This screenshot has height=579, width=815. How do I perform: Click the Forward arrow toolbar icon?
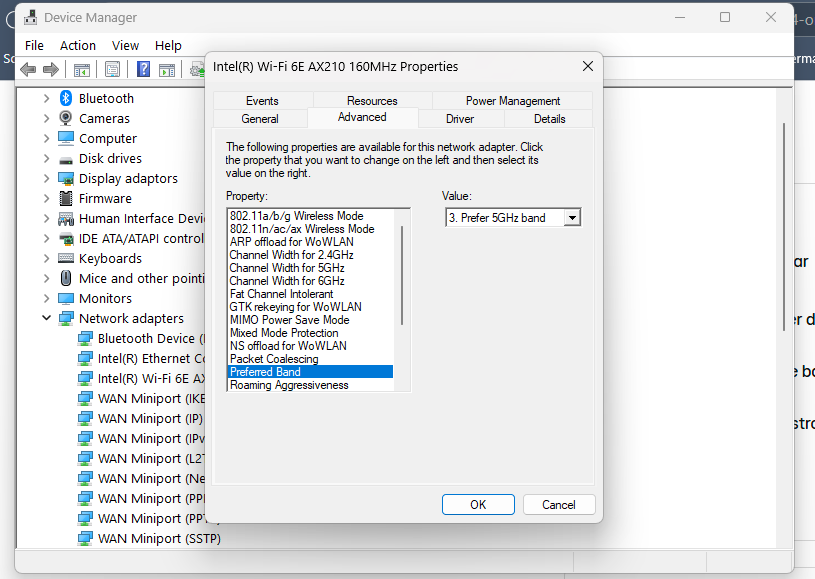pyautogui.click(x=50, y=69)
